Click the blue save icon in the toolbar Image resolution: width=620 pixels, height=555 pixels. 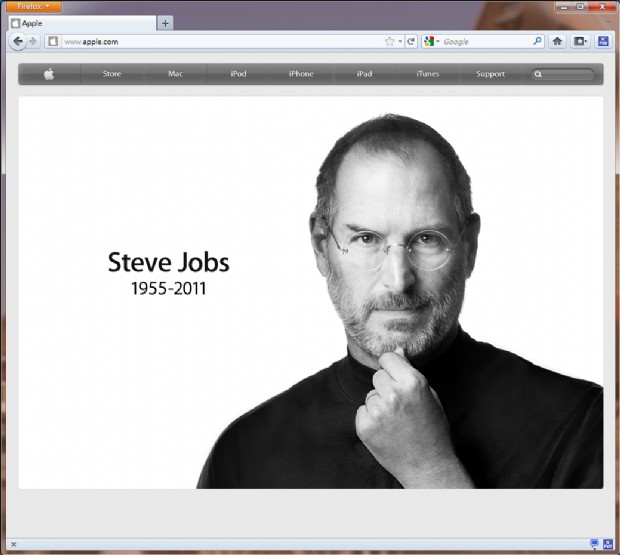(603, 42)
